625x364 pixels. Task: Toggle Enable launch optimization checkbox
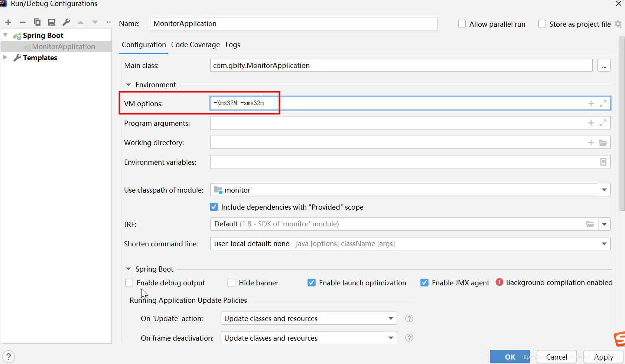pyautogui.click(x=312, y=283)
